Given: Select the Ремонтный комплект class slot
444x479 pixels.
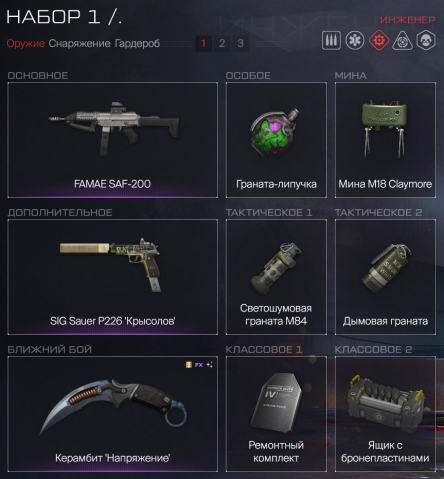Looking at the screenshot, I should click(276, 414).
